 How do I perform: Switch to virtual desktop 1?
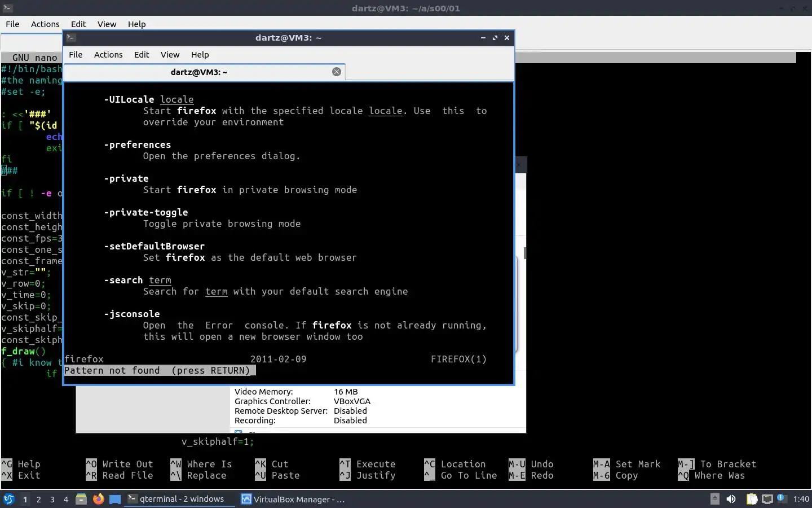(25, 499)
